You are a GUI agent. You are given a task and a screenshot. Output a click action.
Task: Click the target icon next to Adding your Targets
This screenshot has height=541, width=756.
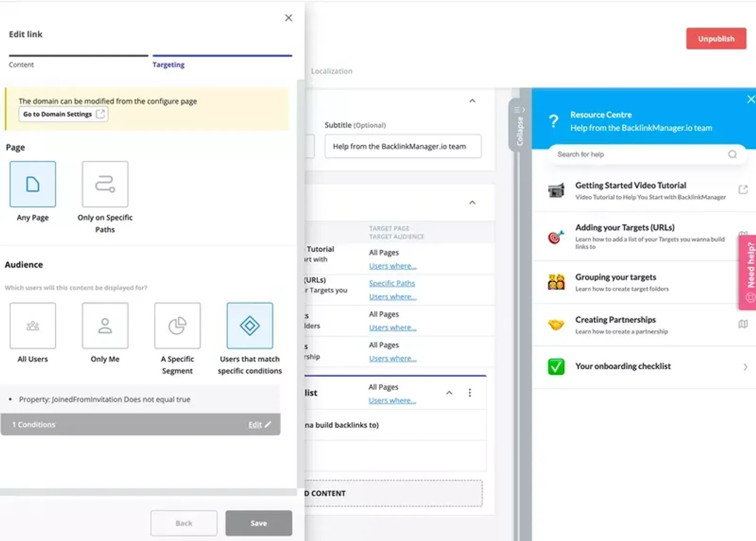click(x=557, y=236)
